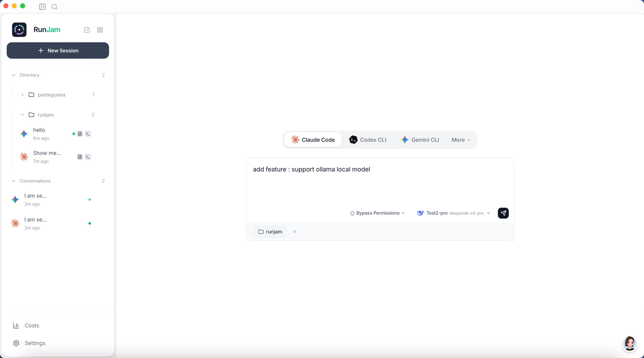Click the Claude Code starburst icon
Screen dimensions: 644x358
click(295, 140)
